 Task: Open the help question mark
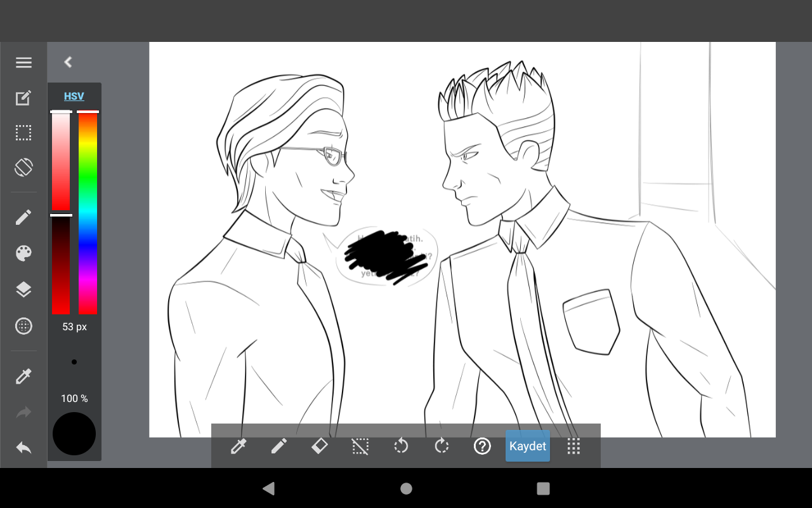(x=482, y=446)
